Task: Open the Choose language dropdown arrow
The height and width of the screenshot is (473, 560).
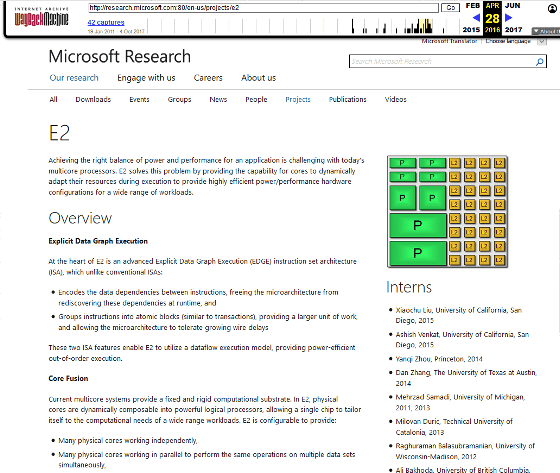Action: coord(542,41)
